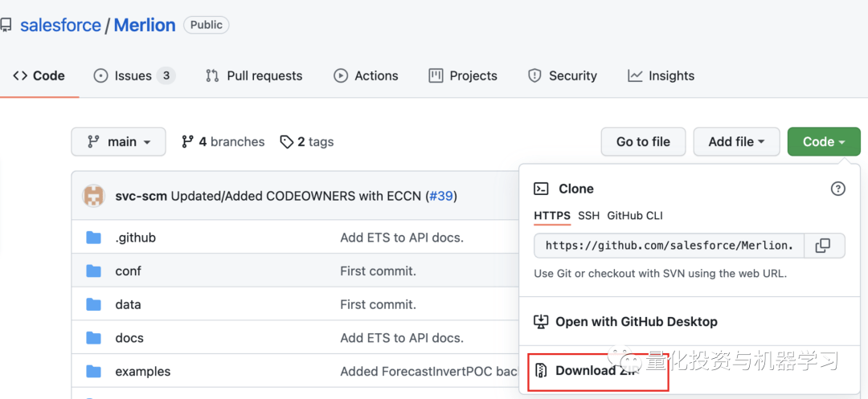Expand the Add file dropdown
The width and height of the screenshot is (868, 399).
737,141
